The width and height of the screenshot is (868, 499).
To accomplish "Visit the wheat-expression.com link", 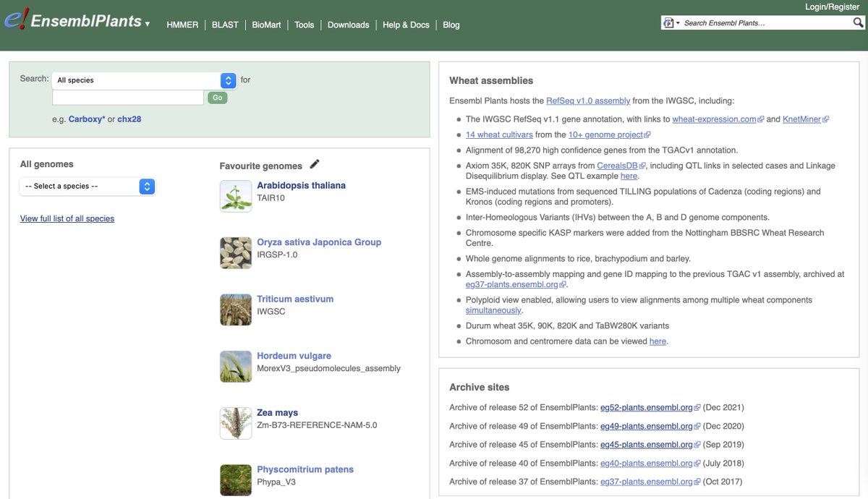I will tap(714, 119).
